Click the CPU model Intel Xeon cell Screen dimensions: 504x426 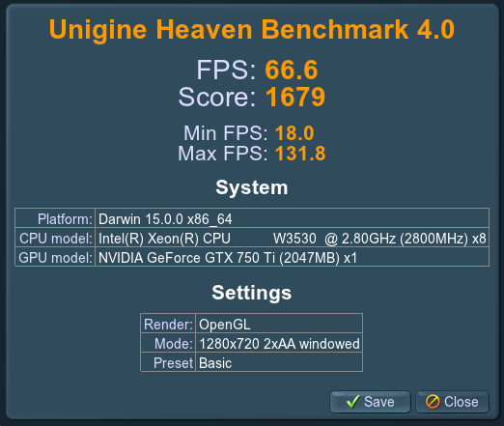(x=293, y=239)
